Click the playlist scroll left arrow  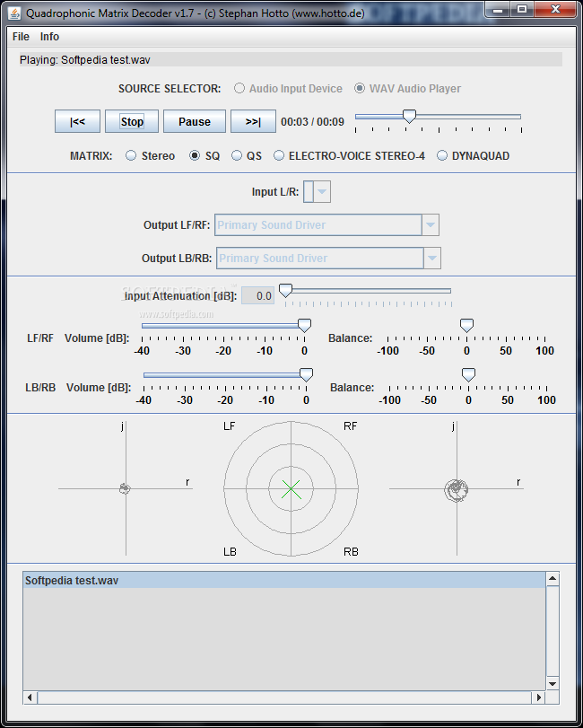[x=30, y=697]
